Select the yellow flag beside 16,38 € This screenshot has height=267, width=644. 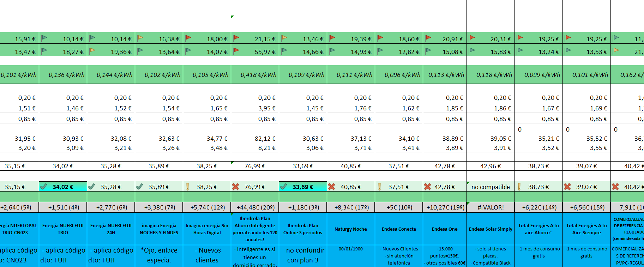(140, 38)
